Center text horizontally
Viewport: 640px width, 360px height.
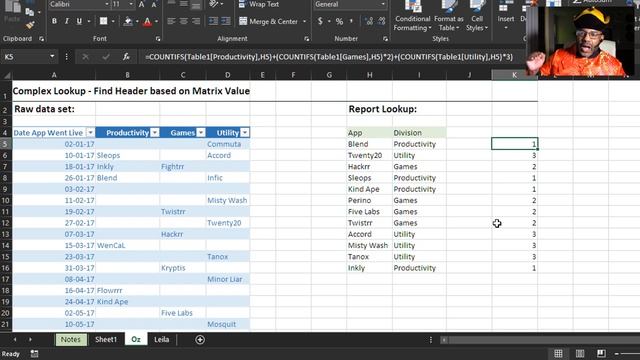(x=184, y=21)
